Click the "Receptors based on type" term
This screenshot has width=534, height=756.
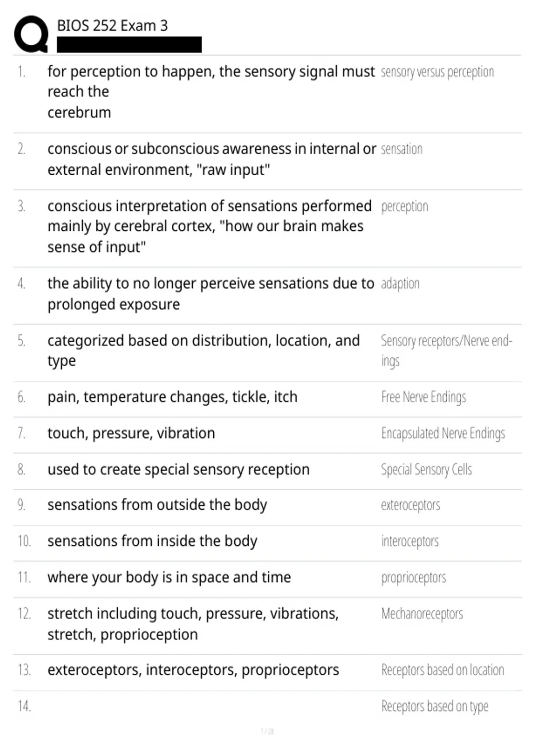coord(434,706)
